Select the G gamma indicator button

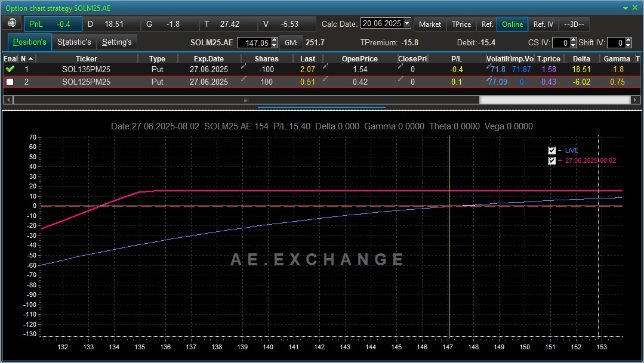[x=170, y=24]
